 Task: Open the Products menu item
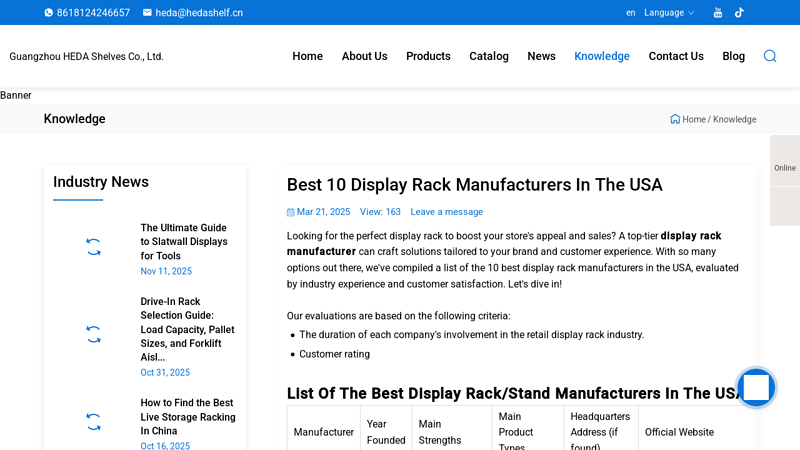(428, 56)
